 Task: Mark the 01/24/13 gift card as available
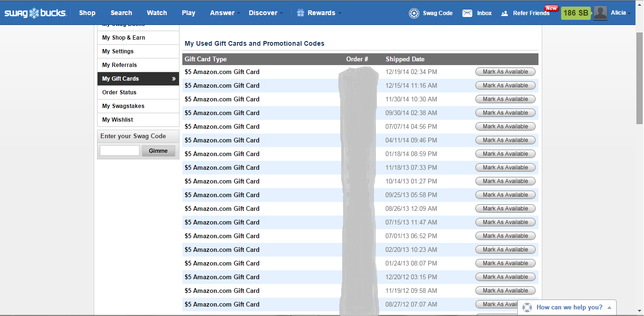[x=505, y=263]
